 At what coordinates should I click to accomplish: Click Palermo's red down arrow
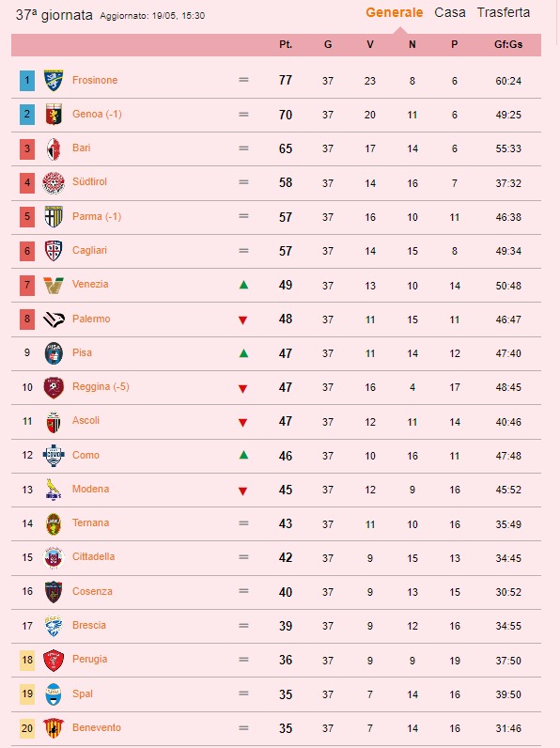(242, 320)
